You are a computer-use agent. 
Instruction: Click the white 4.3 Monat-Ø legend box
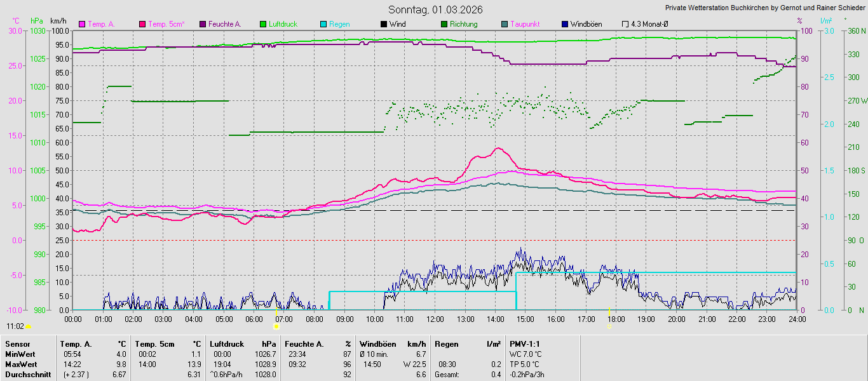tap(625, 24)
